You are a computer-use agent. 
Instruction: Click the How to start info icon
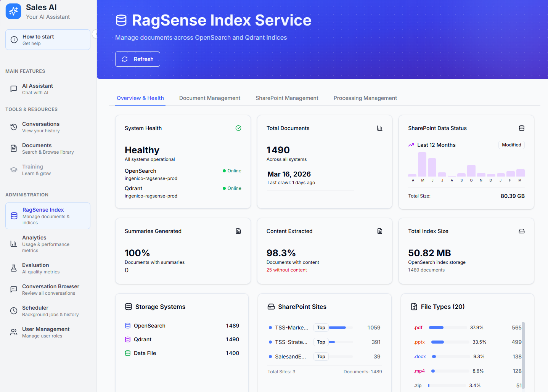point(14,40)
